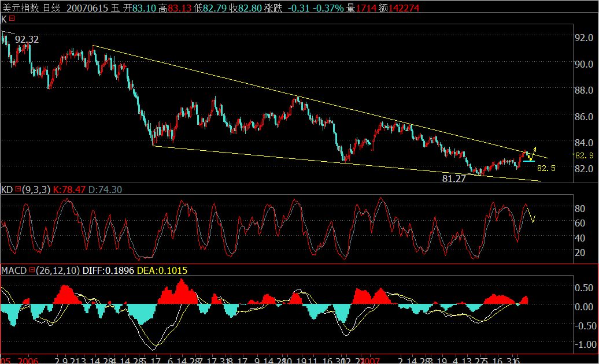
Task: Click the high value 83.13
Action: [x=180, y=8]
